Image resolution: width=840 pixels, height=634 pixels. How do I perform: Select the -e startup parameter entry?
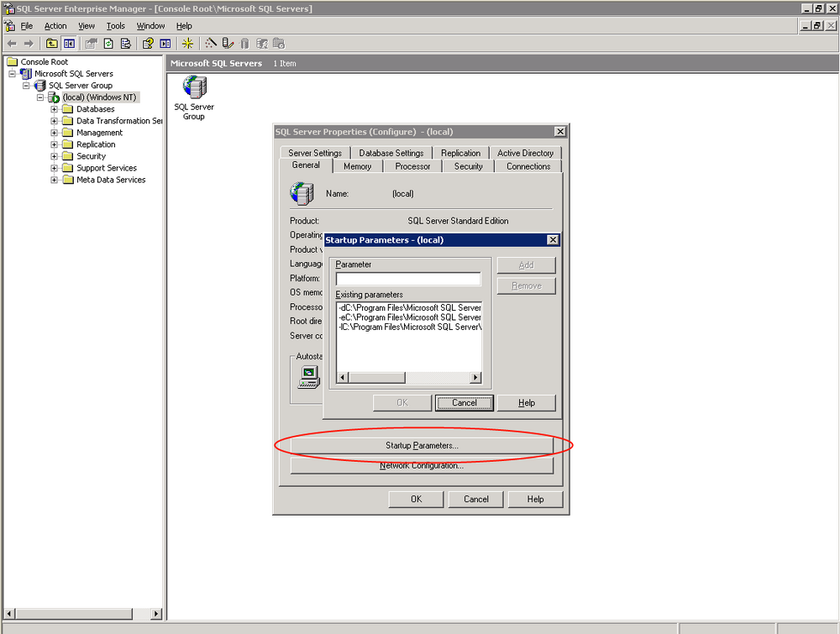point(410,317)
